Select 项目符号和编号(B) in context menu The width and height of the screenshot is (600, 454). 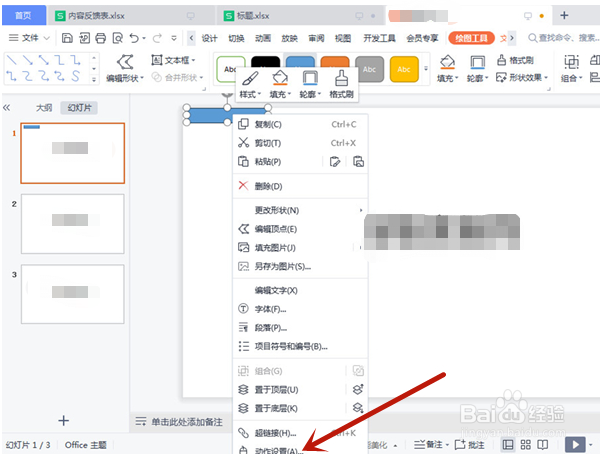(300, 346)
